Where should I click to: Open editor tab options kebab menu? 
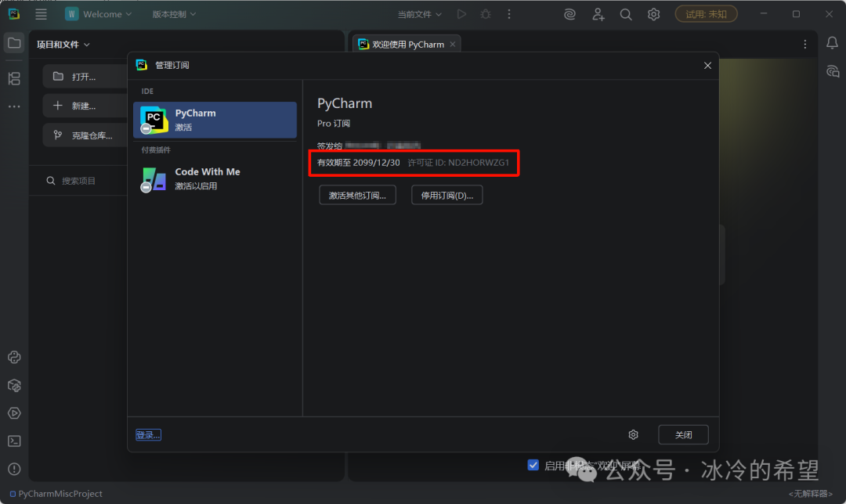point(805,45)
